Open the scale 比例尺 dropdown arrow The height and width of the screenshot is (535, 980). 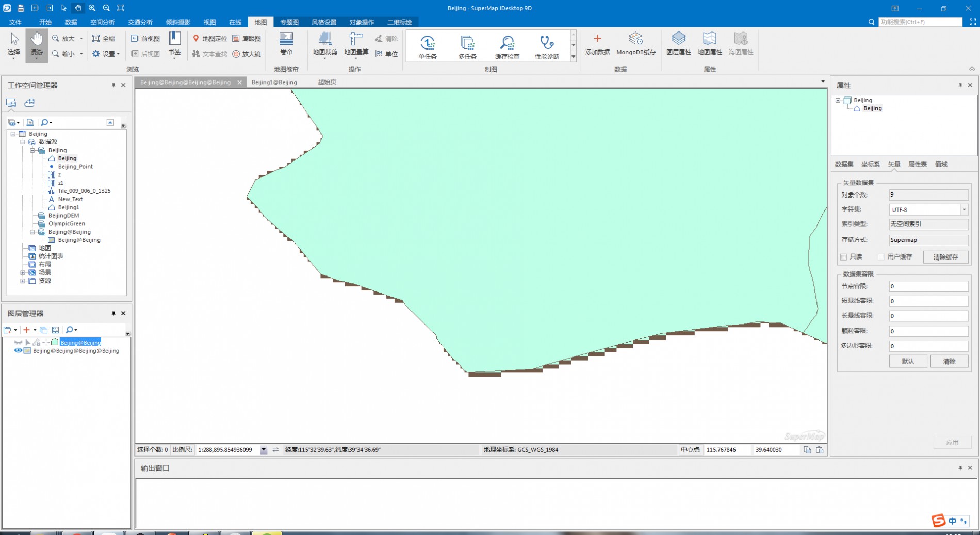tap(264, 450)
